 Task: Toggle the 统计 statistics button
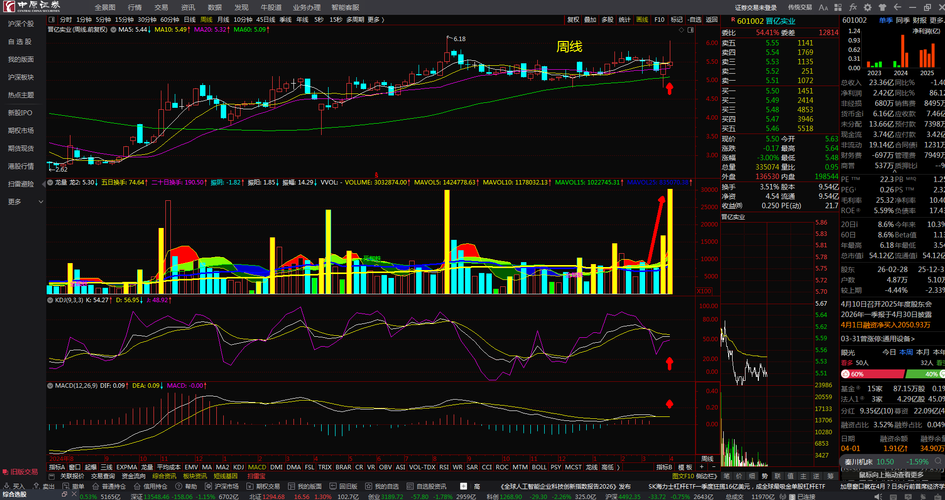coord(625,19)
